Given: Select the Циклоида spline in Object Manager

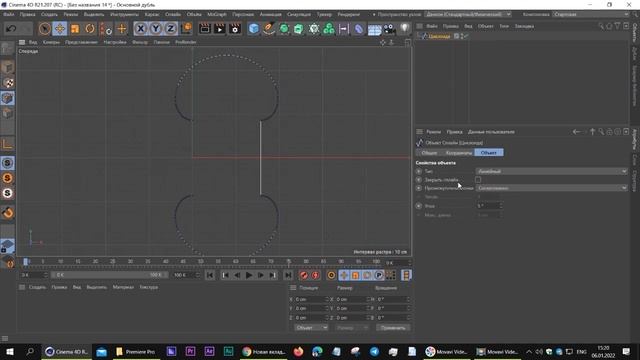Looking at the screenshot, I should (439, 36).
